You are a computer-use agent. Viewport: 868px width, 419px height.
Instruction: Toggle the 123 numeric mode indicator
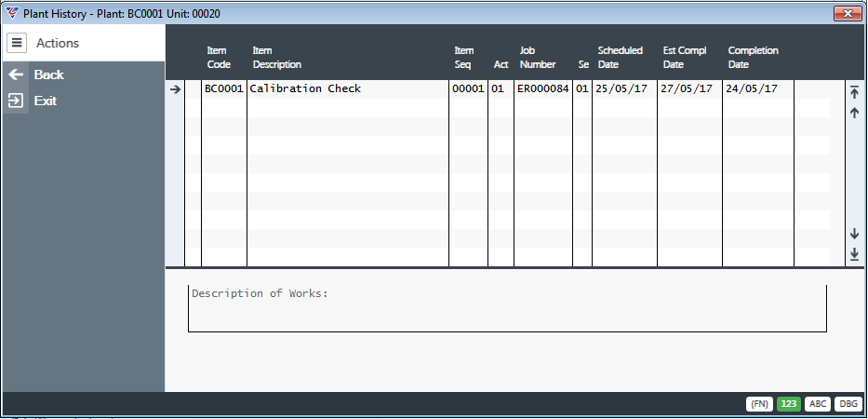point(788,404)
